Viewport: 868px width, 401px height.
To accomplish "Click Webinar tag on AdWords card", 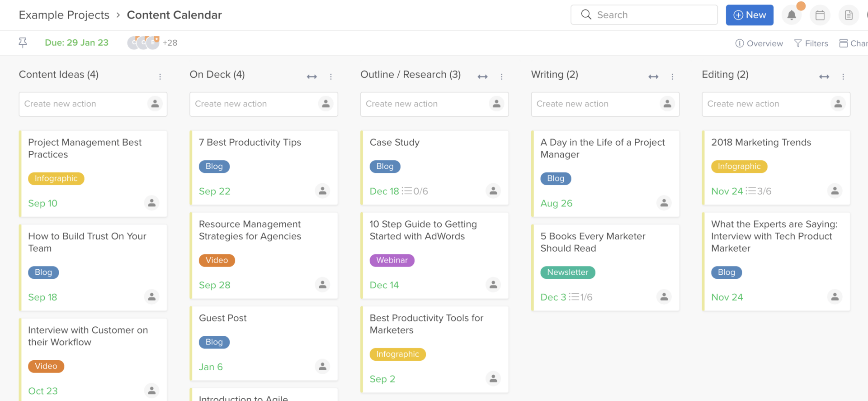I will pos(392,260).
